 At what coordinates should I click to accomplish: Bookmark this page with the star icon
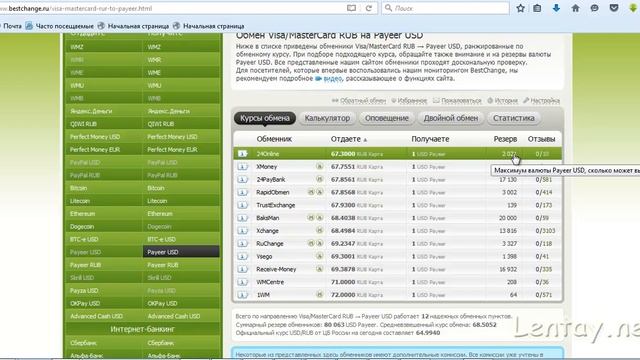tap(520, 8)
